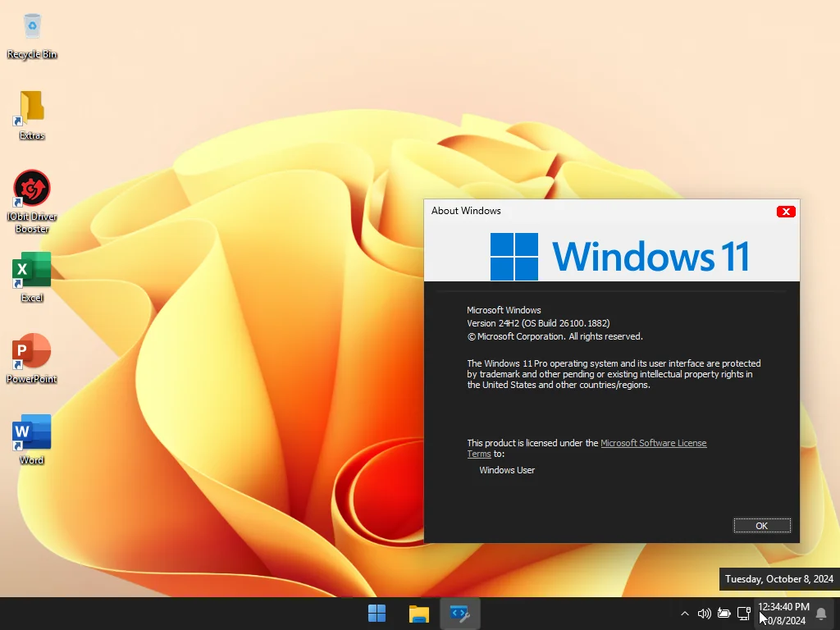Select the Recycle Bin desktop icon
This screenshot has width=840, height=630.
click(x=32, y=36)
